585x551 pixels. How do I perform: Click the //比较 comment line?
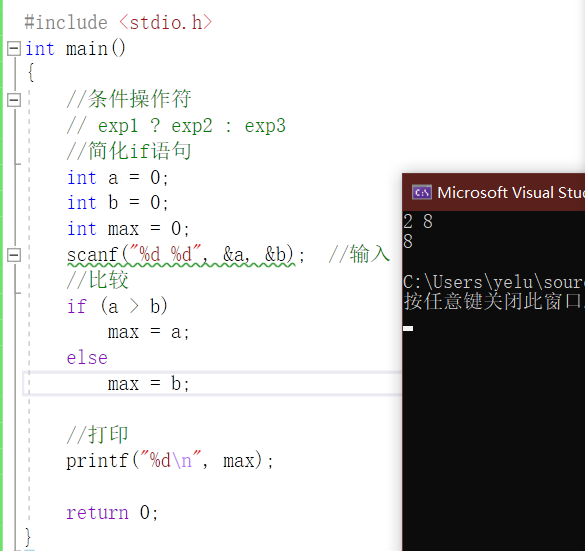click(98, 280)
